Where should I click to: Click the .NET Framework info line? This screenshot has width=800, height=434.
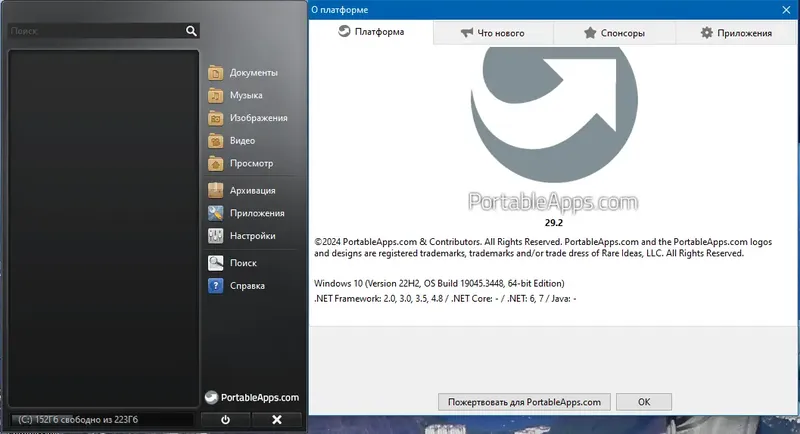pyautogui.click(x=445, y=299)
